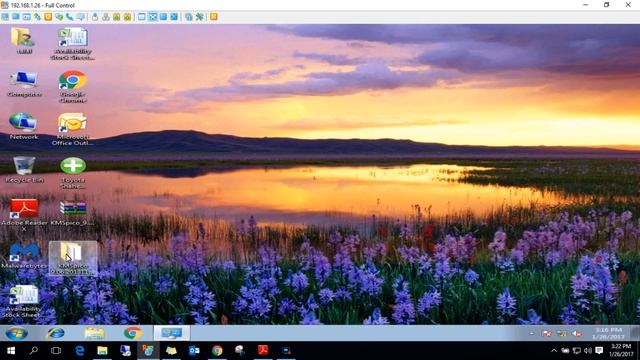The image size is (640, 360).
Task: Launch the Malwarebytes desktop shortcut
Action: [24, 256]
